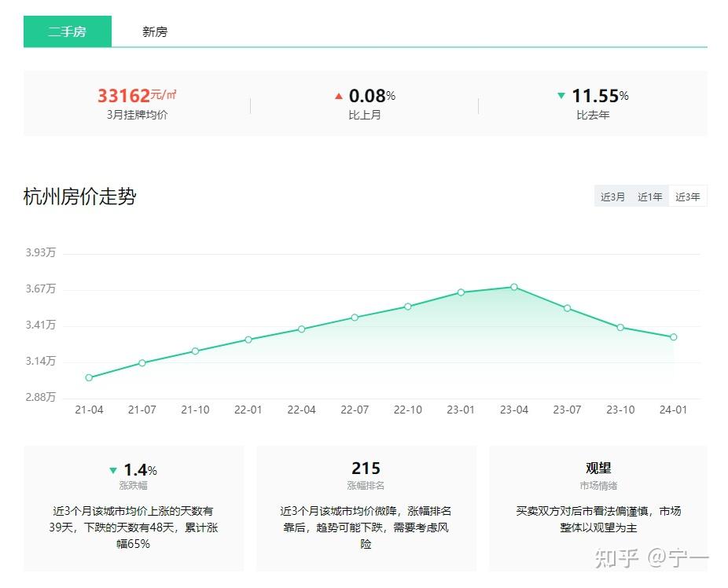Screen dimensions: 728x588
Task: Click the 市场情绪 label
Action: [598, 486]
